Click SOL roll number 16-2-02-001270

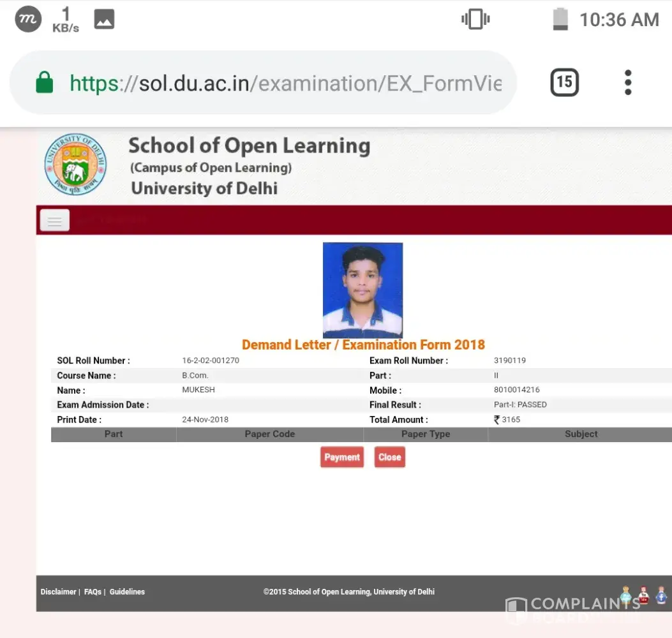pos(211,360)
